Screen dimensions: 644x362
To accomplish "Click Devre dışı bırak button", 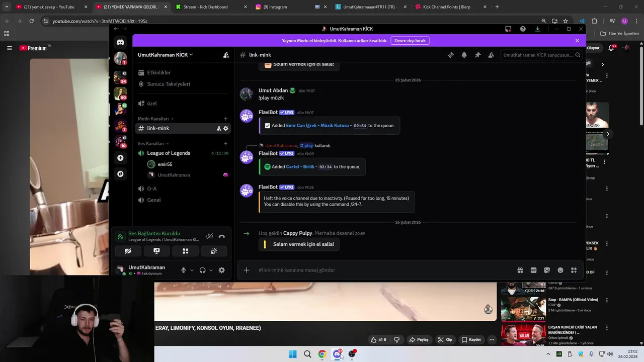I will [x=410, y=41].
